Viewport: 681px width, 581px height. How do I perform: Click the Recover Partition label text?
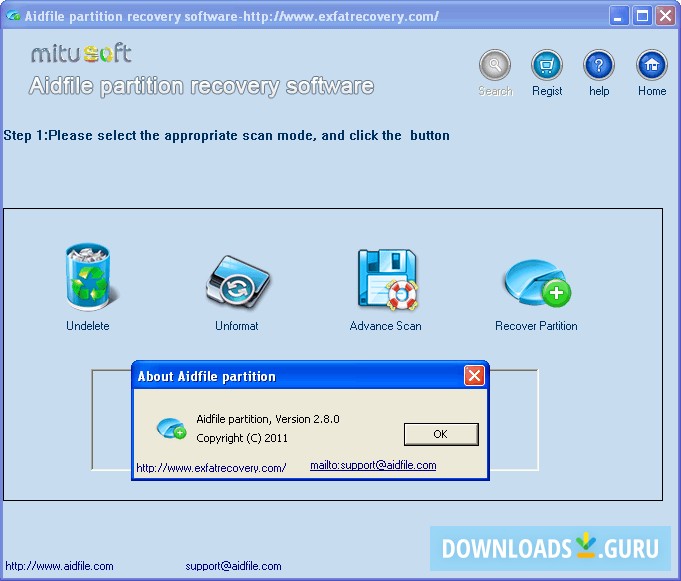click(x=536, y=326)
